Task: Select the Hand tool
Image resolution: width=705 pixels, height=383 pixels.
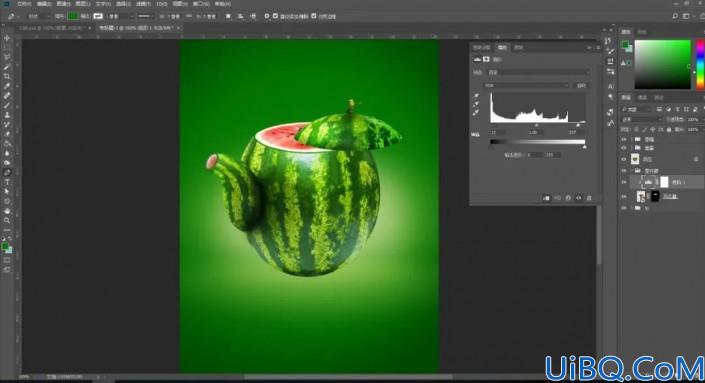Action: (x=7, y=211)
